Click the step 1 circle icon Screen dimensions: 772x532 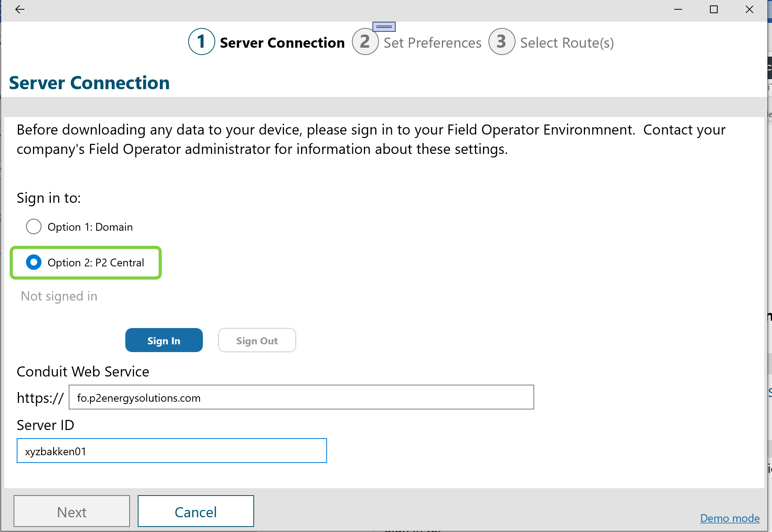[x=201, y=42]
